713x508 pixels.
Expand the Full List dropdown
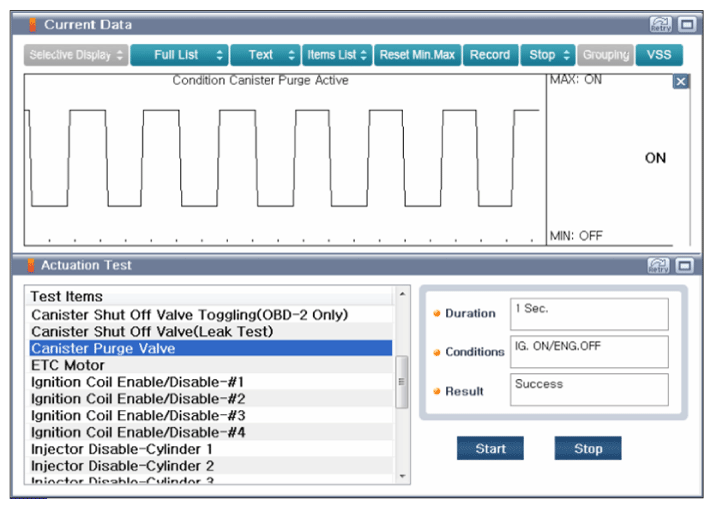[179, 55]
